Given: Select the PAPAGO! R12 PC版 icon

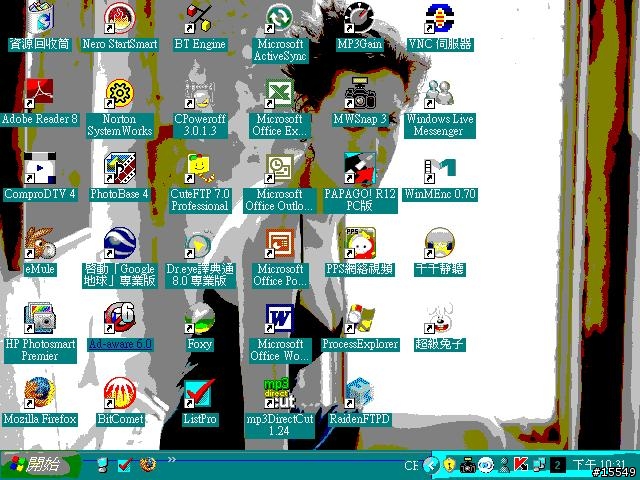Looking at the screenshot, I should pyautogui.click(x=359, y=168).
